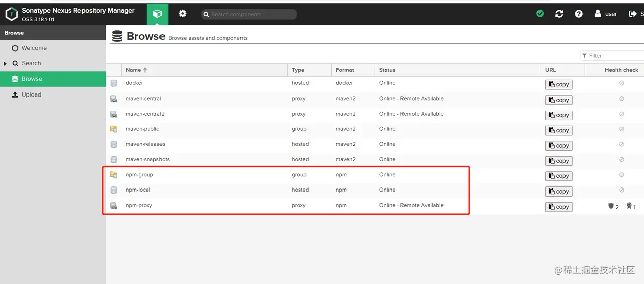Click the Browse database icon in the page title
This screenshot has height=284, width=644.
point(117,36)
